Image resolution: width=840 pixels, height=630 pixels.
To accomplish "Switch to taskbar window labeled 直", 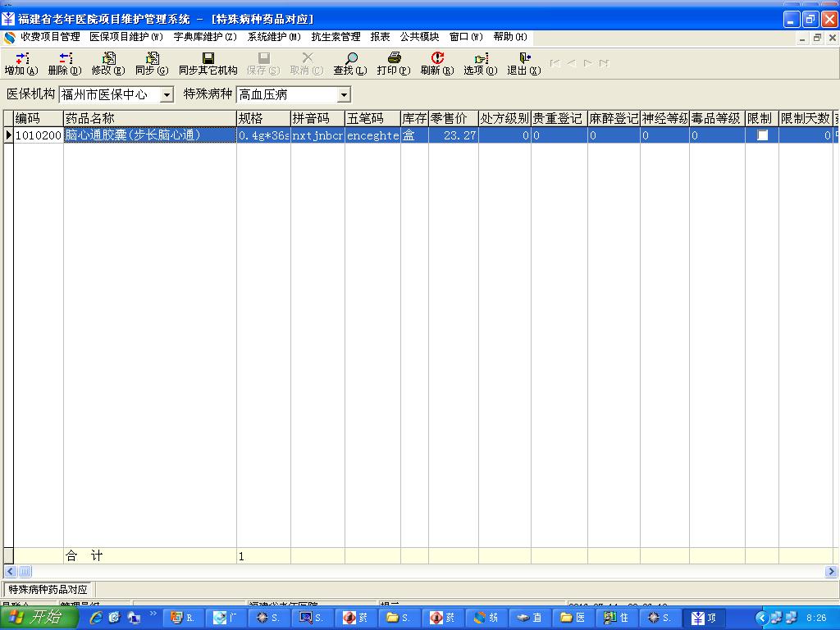I will coord(529,618).
